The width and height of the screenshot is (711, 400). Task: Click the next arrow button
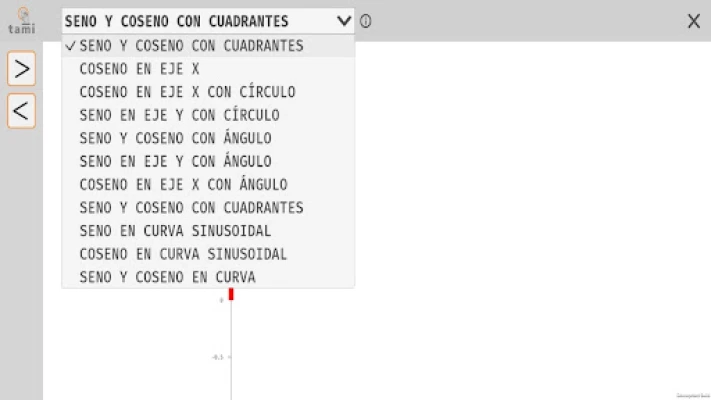click(21, 69)
